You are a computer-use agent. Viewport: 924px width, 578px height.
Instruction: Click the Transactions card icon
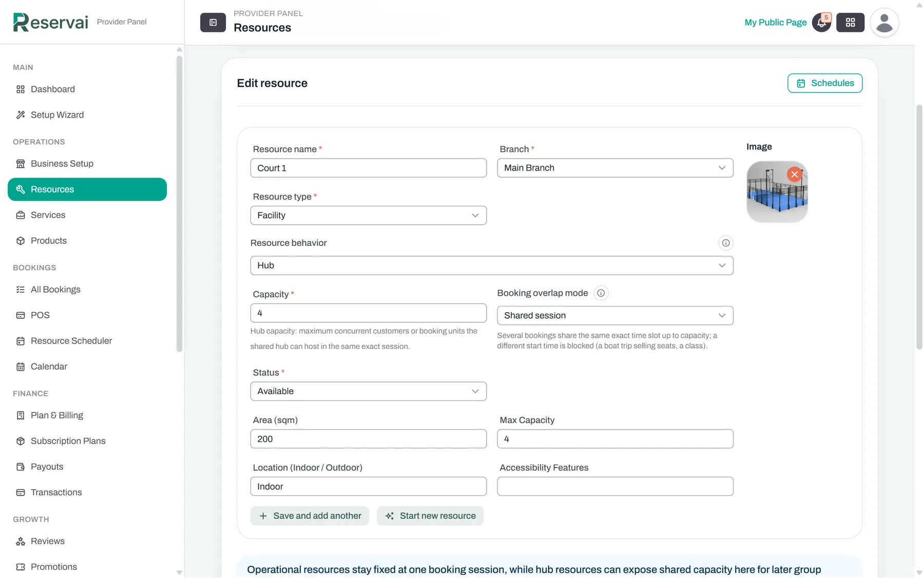21,492
